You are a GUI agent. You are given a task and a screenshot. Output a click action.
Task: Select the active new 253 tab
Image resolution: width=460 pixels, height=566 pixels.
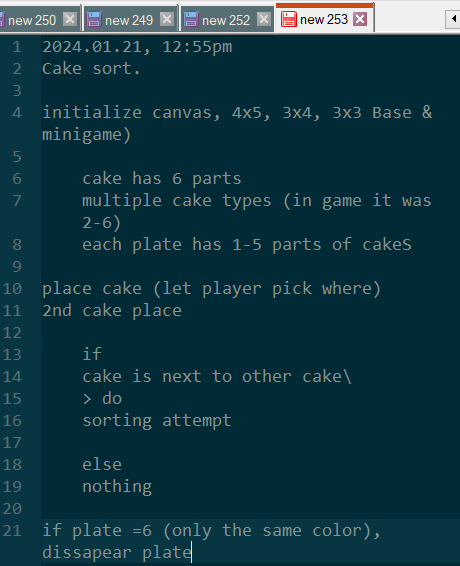click(324, 19)
